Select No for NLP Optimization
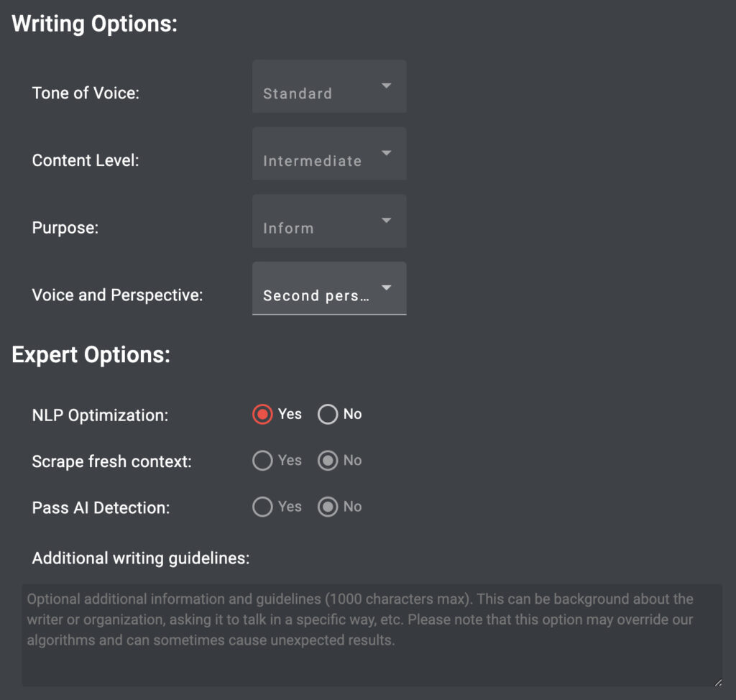 coord(328,414)
